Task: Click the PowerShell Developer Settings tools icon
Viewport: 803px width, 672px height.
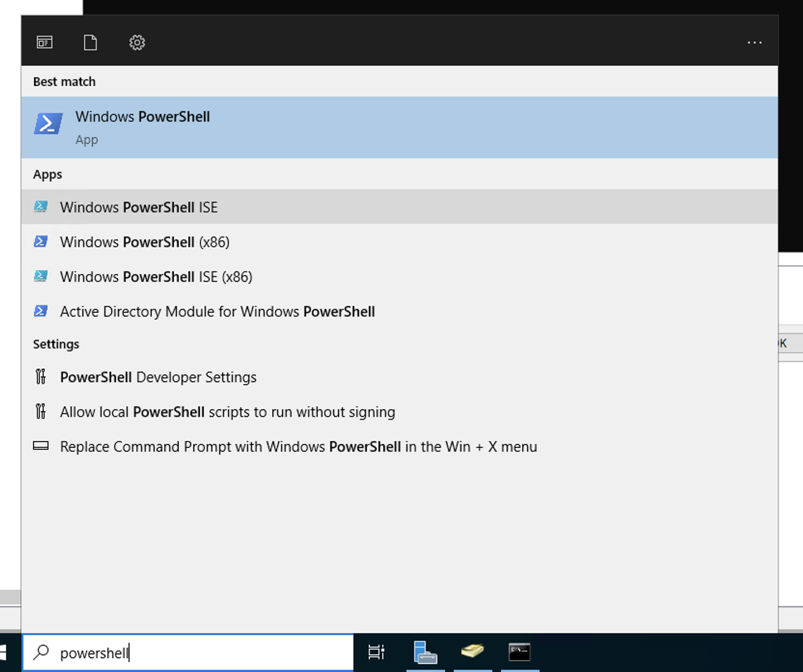Action: (x=41, y=377)
